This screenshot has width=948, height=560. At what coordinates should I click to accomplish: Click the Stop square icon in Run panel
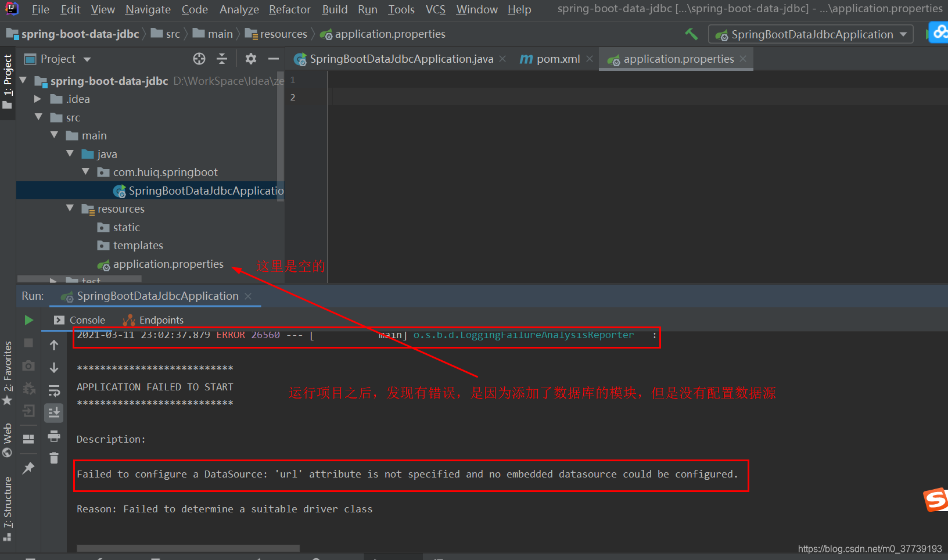(28, 343)
